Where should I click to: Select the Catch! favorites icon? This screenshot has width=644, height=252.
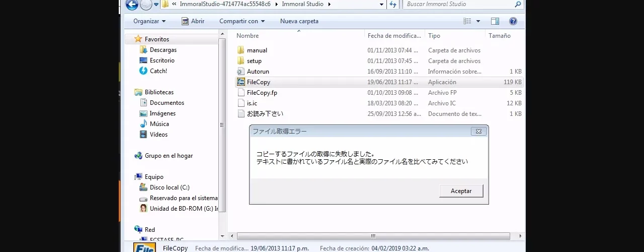pos(143,71)
